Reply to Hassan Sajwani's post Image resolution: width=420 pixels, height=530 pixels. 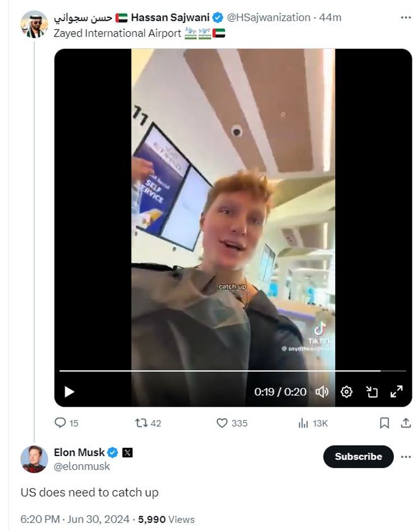point(60,423)
